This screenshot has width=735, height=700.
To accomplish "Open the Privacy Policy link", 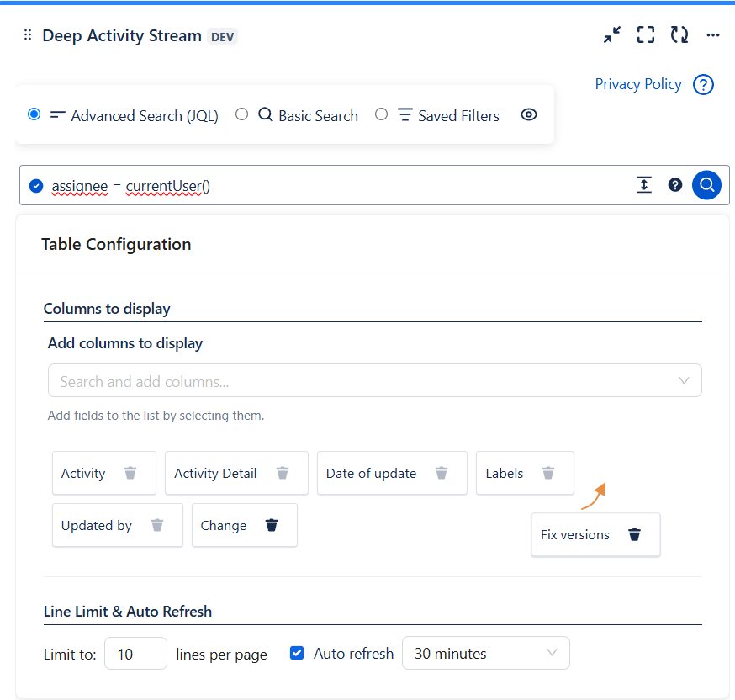I will pyautogui.click(x=637, y=84).
